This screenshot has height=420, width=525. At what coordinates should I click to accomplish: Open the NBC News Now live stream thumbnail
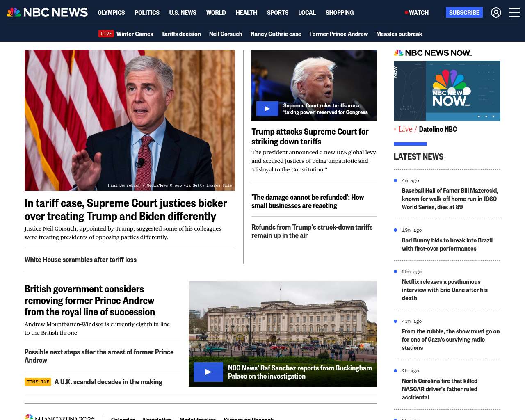click(x=447, y=91)
